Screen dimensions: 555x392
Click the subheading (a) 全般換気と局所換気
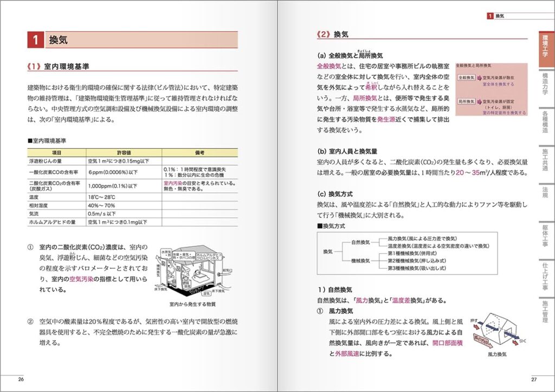pyautogui.click(x=350, y=55)
